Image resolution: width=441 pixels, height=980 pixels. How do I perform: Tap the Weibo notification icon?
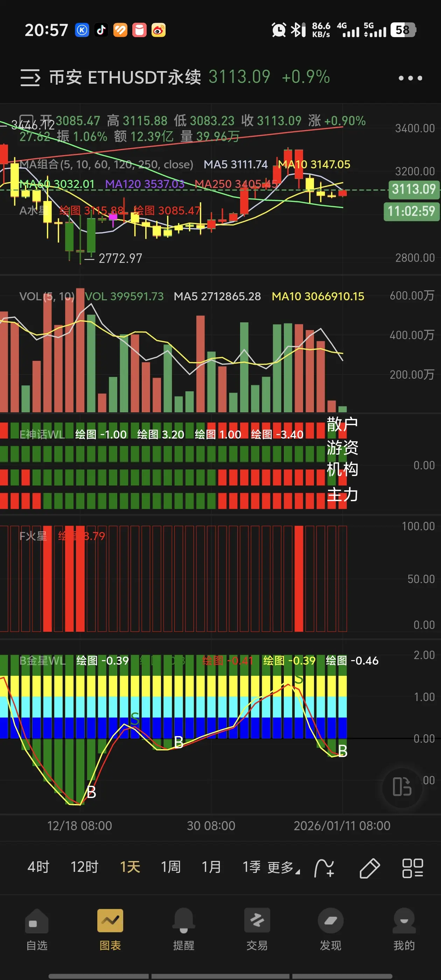point(159,30)
